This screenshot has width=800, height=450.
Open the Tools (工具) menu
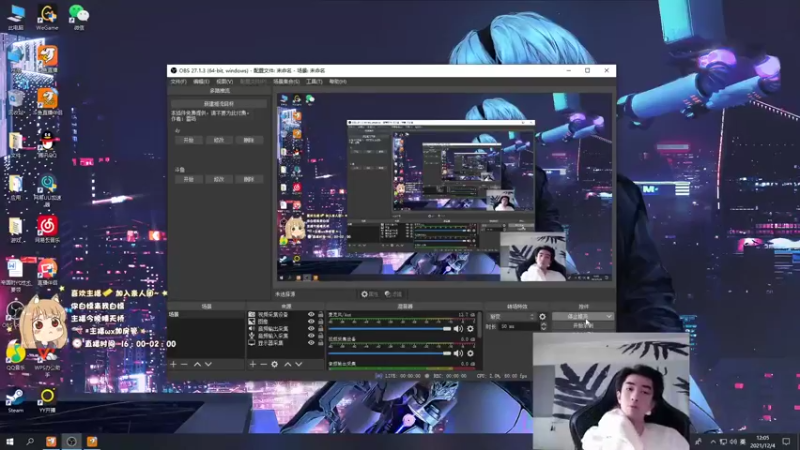(314, 82)
